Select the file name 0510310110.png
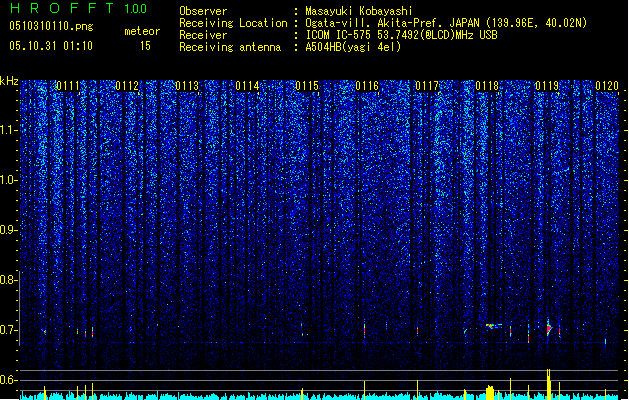The width and height of the screenshot is (629, 400). 51,26
